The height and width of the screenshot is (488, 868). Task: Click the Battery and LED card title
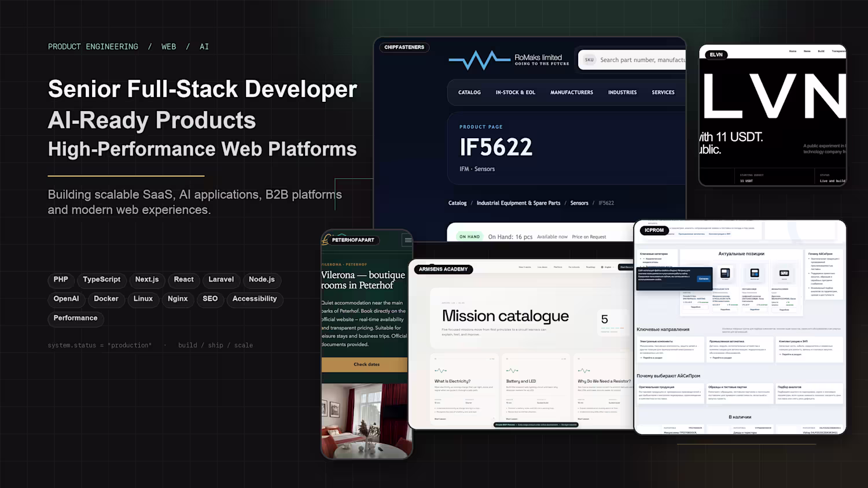[x=521, y=381]
